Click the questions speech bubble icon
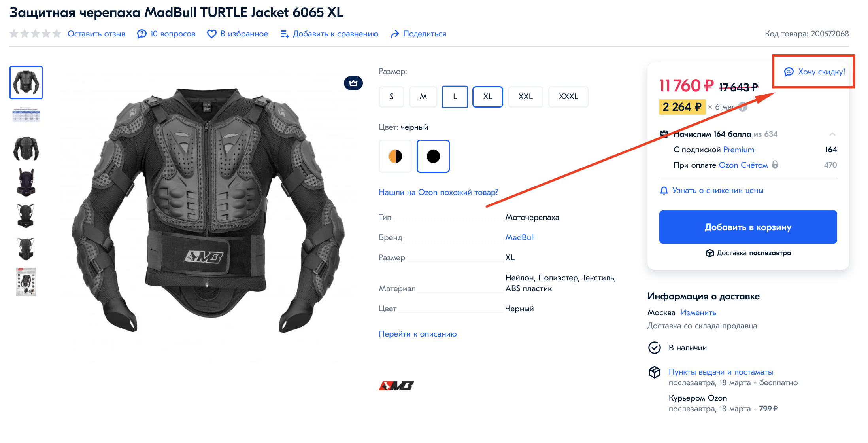Image resolution: width=868 pixels, height=443 pixels. tap(142, 34)
